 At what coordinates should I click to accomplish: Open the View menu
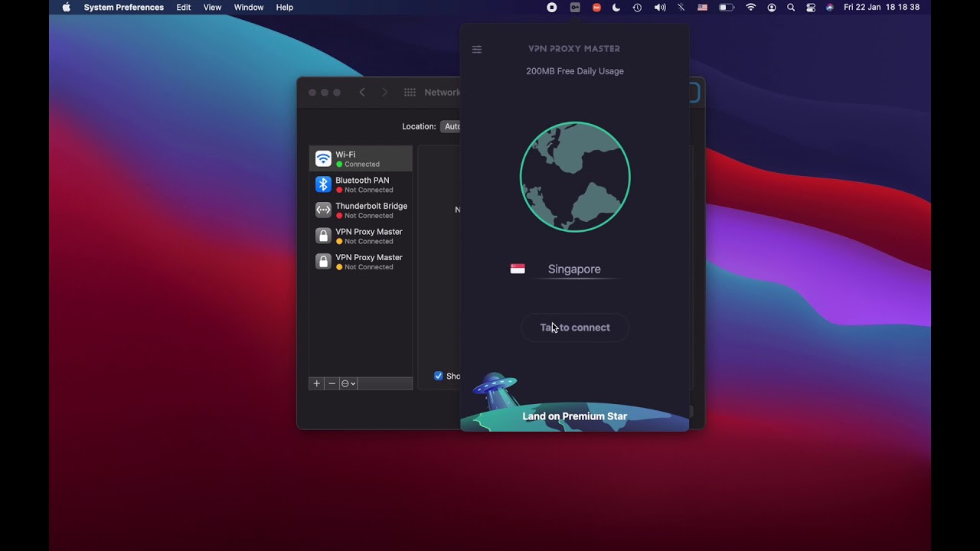(x=212, y=7)
